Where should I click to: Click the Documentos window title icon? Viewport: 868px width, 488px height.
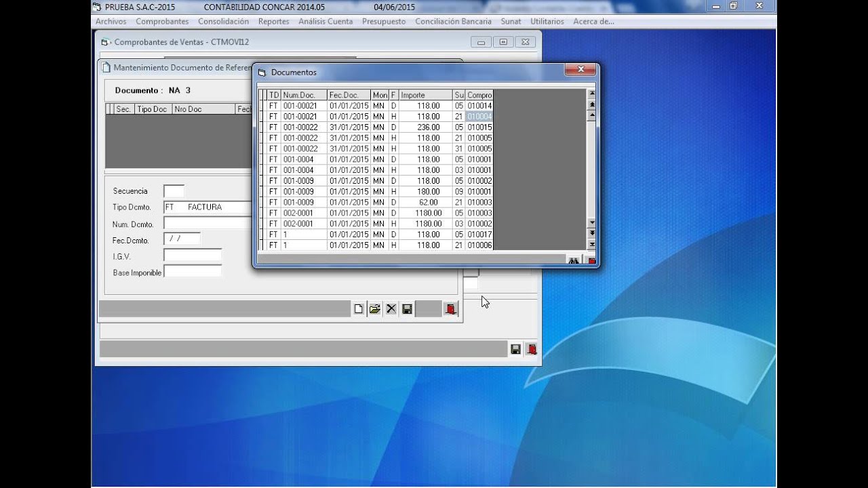click(262, 73)
